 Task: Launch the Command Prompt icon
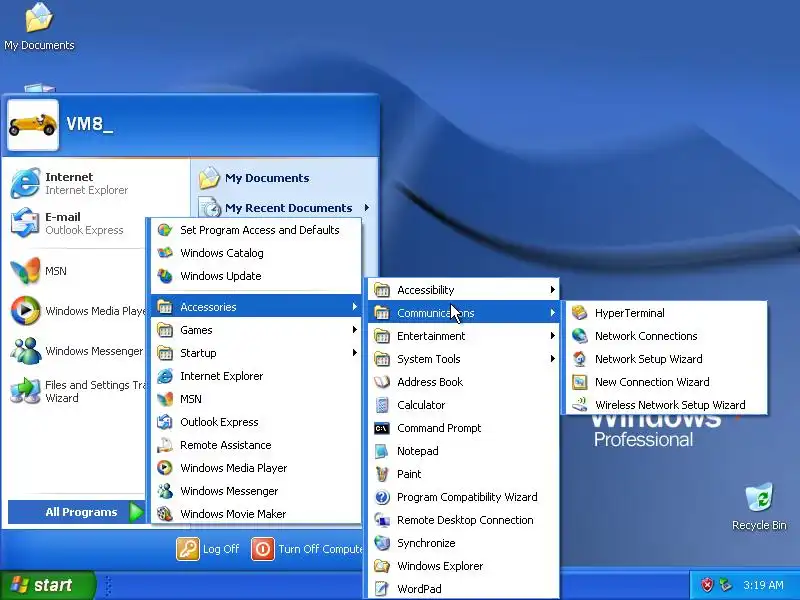[382, 428]
